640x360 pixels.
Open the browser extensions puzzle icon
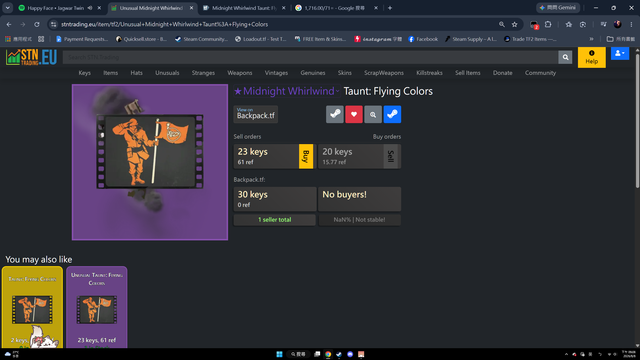click(548, 24)
